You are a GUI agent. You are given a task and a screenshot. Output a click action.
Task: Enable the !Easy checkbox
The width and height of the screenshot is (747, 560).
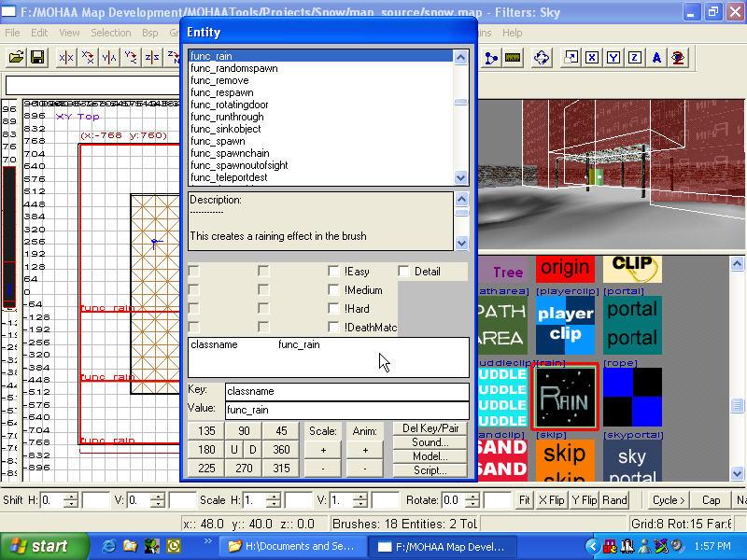(333, 272)
